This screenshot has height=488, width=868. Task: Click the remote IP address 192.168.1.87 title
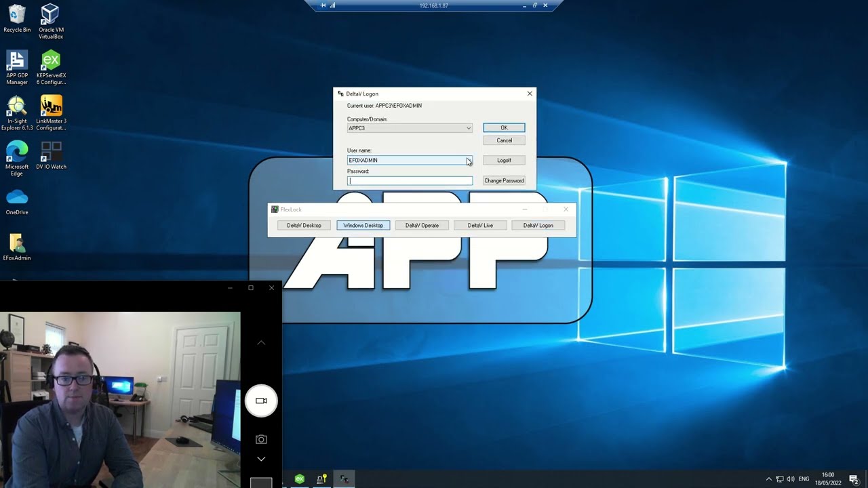point(434,5)
